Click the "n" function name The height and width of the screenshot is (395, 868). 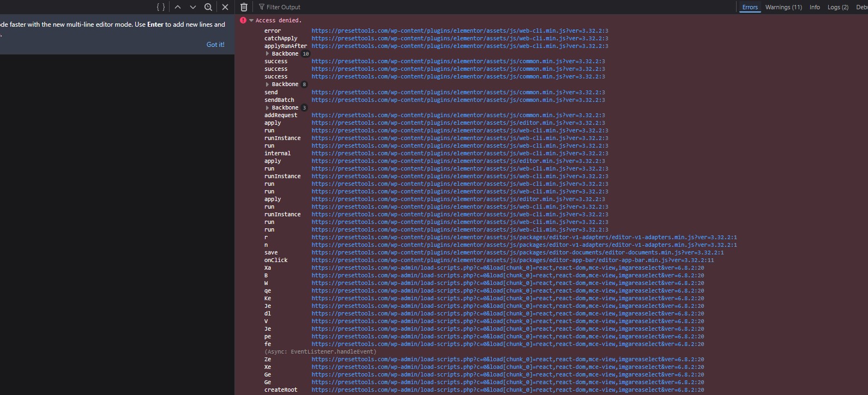coord(266,245)
